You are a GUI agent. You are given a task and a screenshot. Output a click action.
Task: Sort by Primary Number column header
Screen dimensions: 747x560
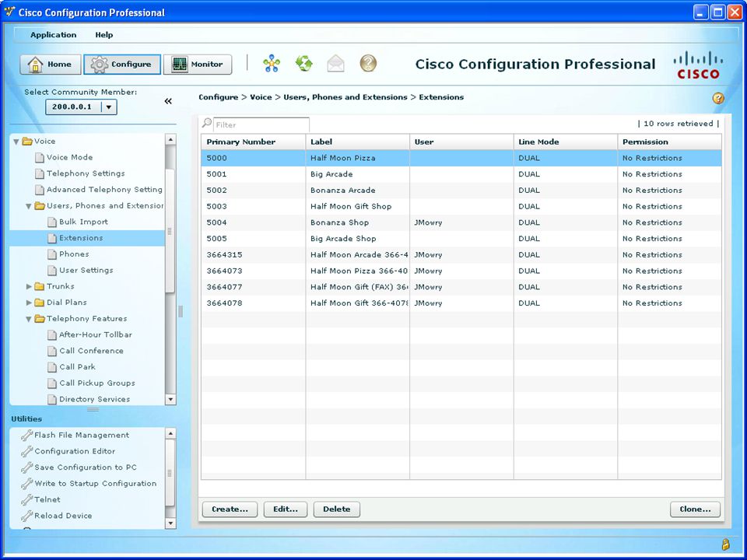[254, 142]
